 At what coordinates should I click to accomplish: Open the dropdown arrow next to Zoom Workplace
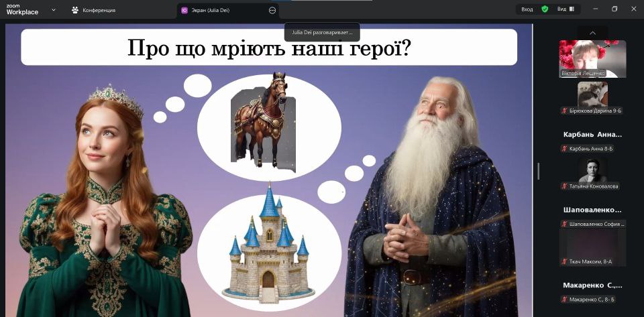54,10
